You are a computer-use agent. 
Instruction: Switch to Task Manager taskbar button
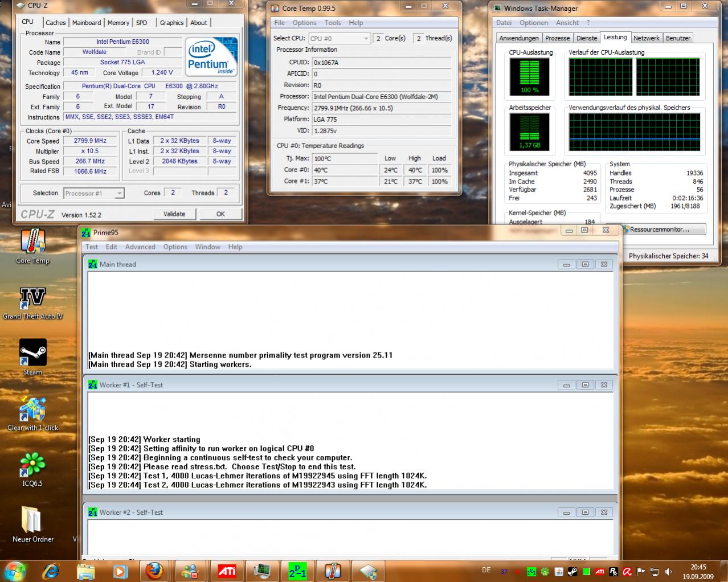262,571
